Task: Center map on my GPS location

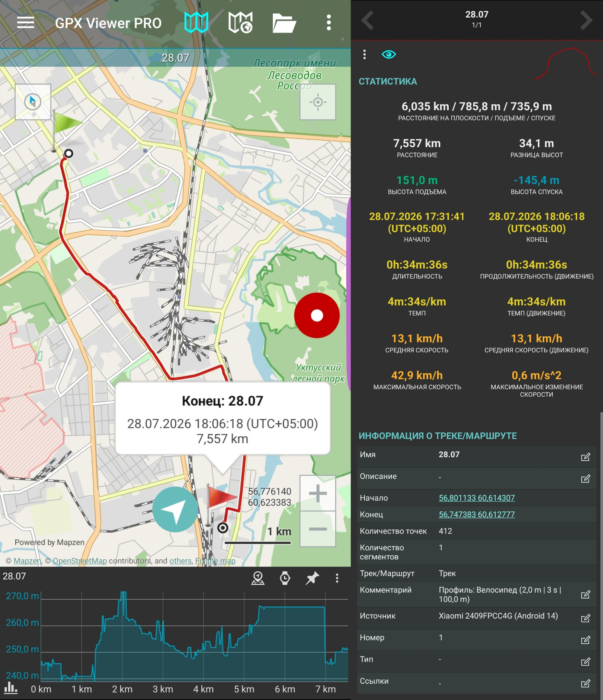Action: tap(318, 102)
